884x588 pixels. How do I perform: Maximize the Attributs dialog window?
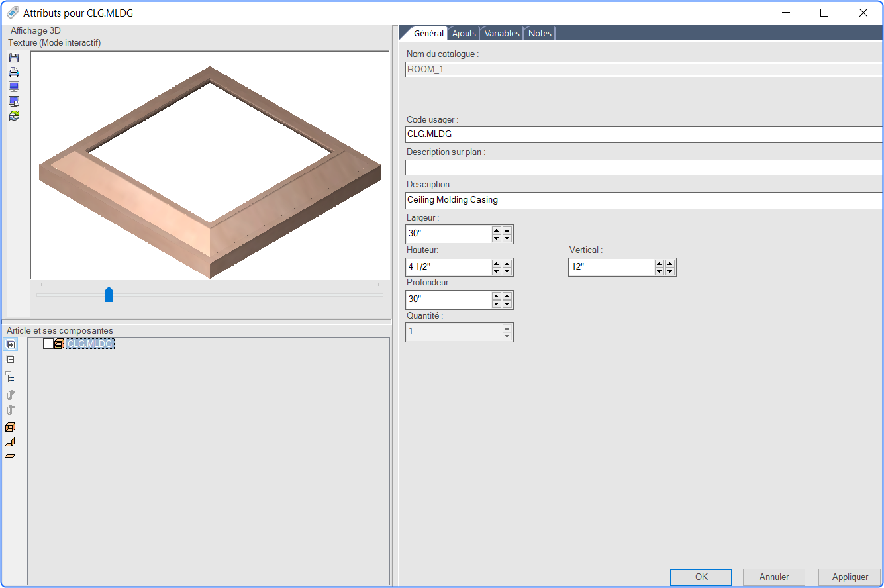[x=824, y=13]
